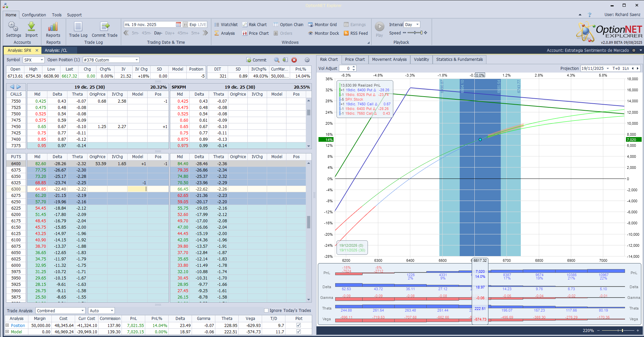644x337 pixels.
Task: Open the Configuration ribbon tab
Action: 34,15
